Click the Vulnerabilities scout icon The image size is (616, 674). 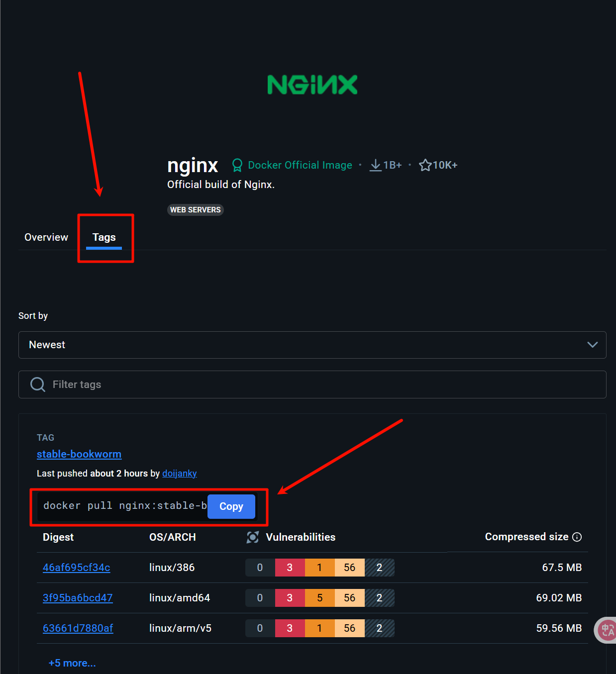tap(253, 537)
